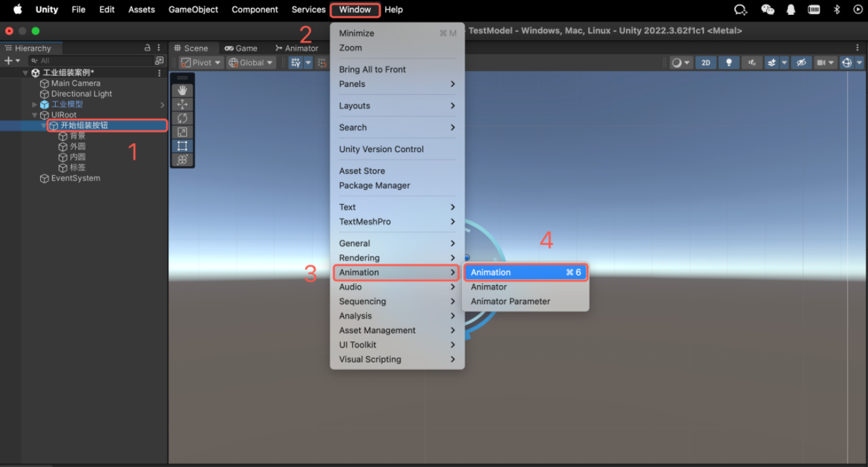Screen dimensions: 868x467
Task: Open the Panels submenu
Action: (397, 84)
